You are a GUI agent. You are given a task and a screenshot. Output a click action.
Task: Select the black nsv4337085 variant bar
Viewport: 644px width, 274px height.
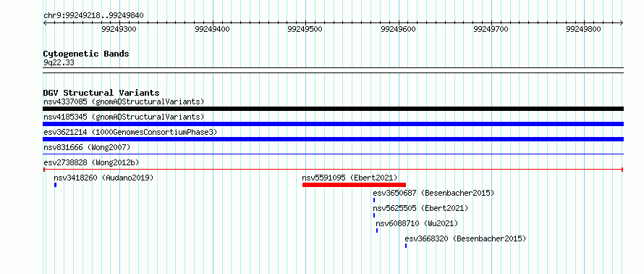click(333, 109)
